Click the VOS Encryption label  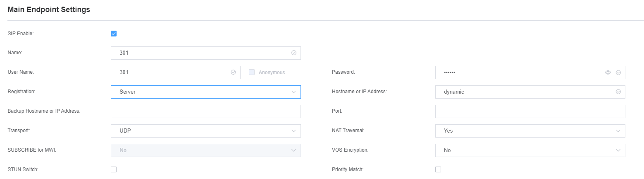point(350,150)
